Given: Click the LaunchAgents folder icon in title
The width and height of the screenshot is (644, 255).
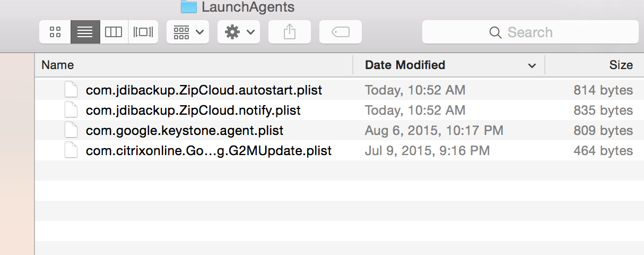Looking at the screenshot, I should pyautogui.click(x=188, y=6).
